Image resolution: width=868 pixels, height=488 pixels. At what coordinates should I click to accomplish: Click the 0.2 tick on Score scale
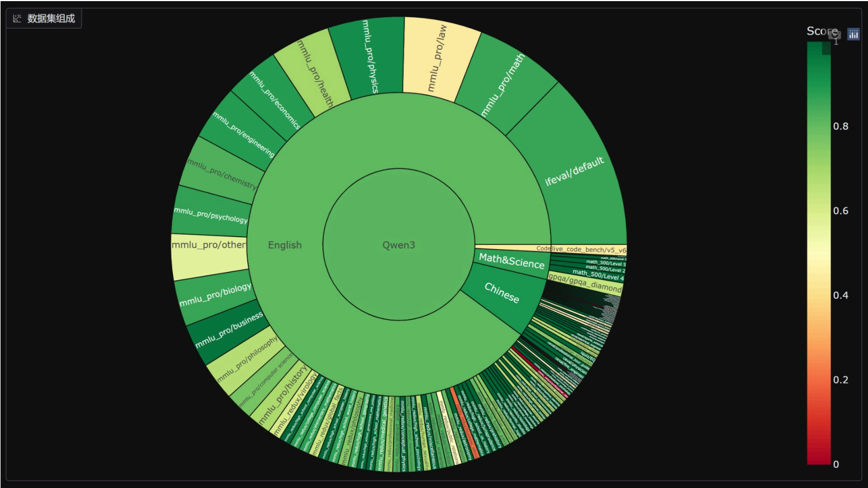point(840,379)
